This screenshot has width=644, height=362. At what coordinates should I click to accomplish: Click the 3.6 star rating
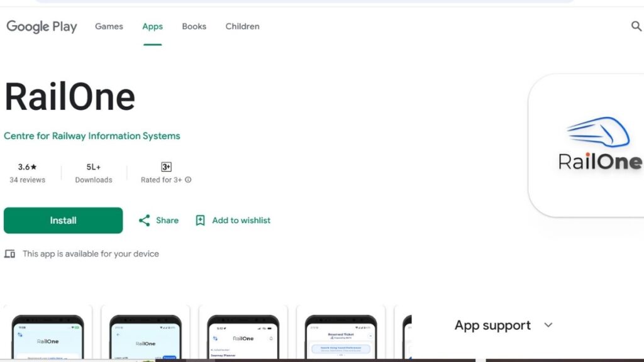coord(28,167)
